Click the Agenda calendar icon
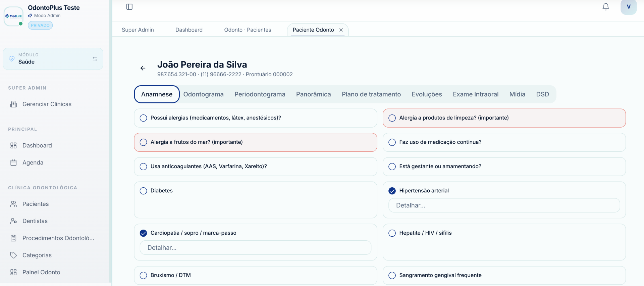The image size is (644, 286). (x=13, y=162)
